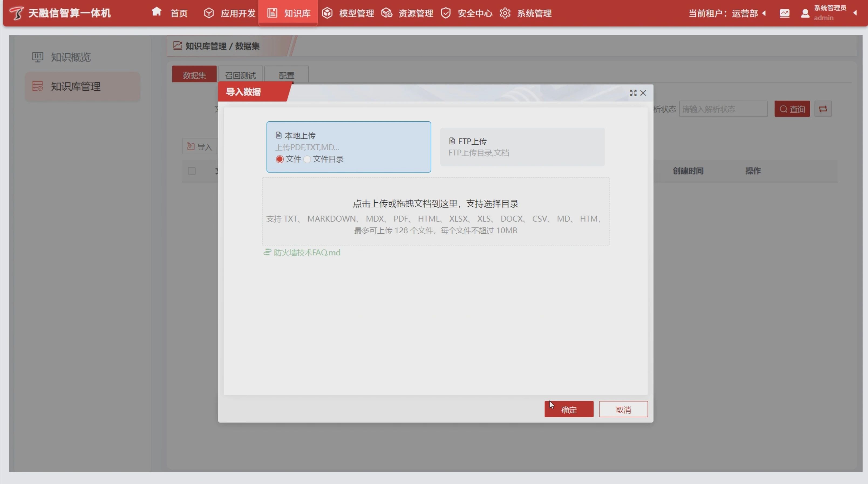Tick the select-all checkbox in the table header
868x484 pixels.
[192, 171]
